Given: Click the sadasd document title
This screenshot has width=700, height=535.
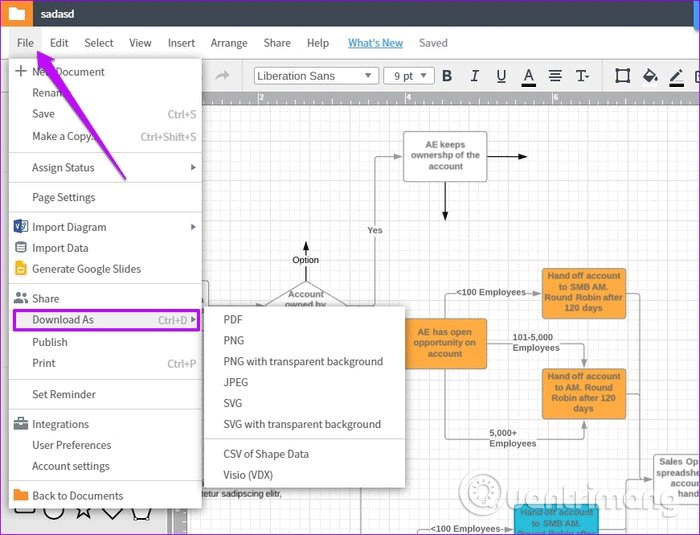Looking at the screenshot, I should [x=57, y=14].
